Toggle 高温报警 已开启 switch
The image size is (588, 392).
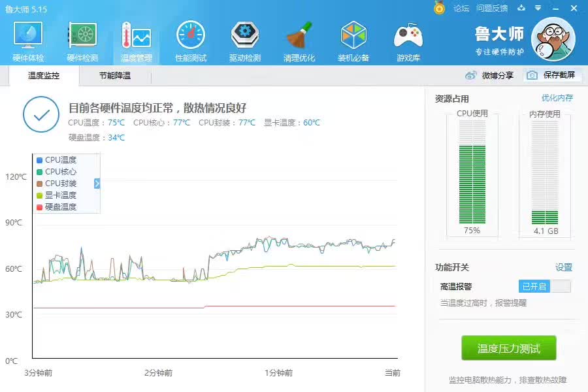pos(544,287)
